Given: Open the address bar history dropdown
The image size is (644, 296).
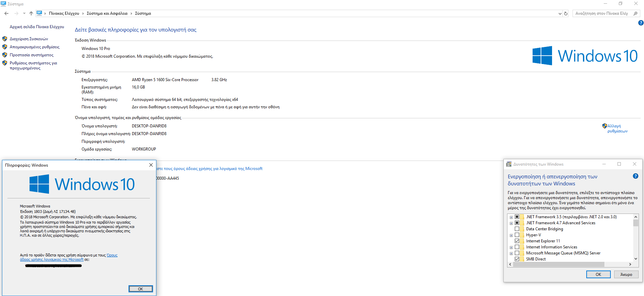Looking at the screenshot, I should pos(559,13).
